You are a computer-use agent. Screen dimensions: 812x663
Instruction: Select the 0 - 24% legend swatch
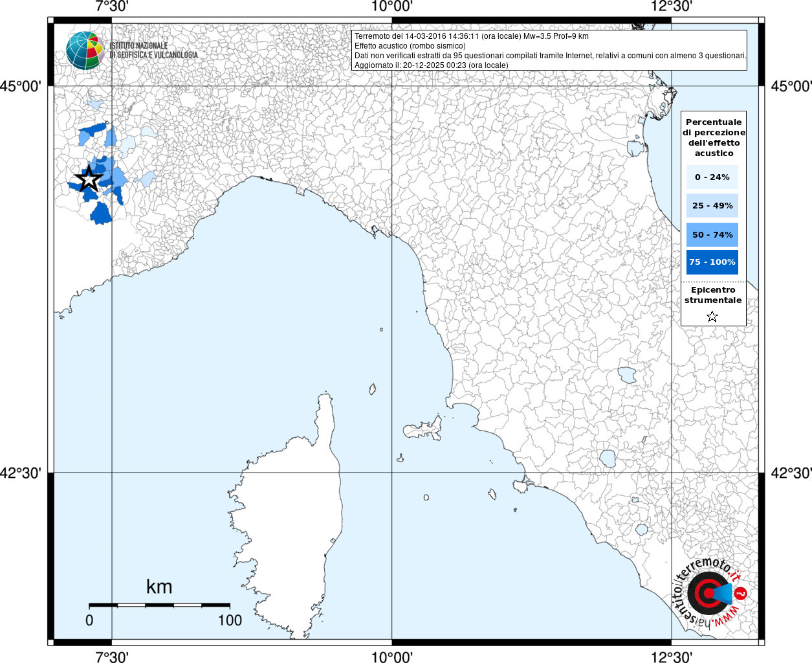[712, 177]
